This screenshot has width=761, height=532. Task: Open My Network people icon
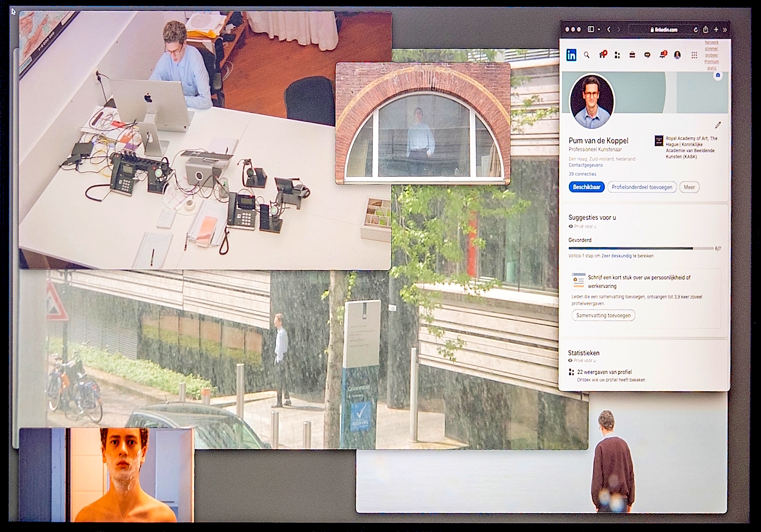coord(617,55)
